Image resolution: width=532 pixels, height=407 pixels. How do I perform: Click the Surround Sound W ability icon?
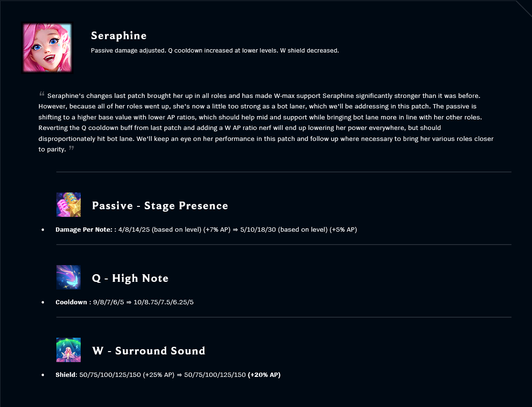click(69, 350)
